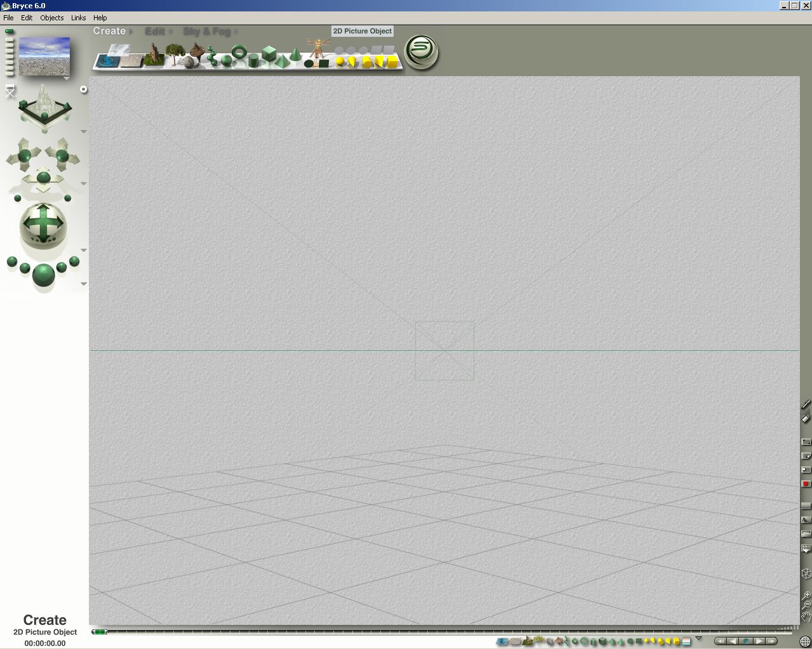This screenshot has height=649, width=812.
Task: Create a cube primitive
Action: 269,53
